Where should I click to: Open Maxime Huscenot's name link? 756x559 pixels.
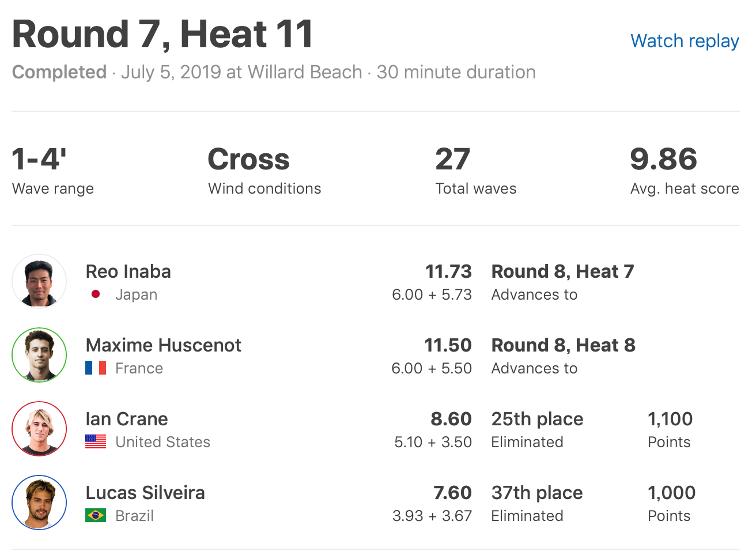point(163,345)
